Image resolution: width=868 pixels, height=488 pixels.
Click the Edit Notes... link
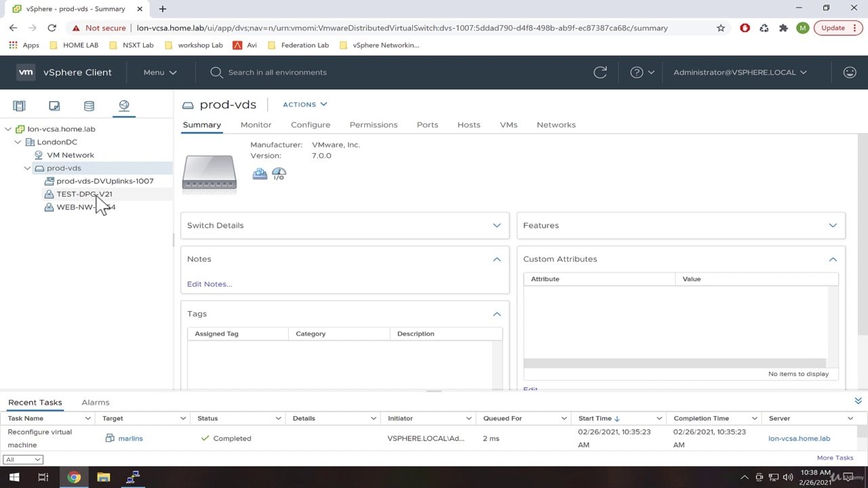(210, 284)
